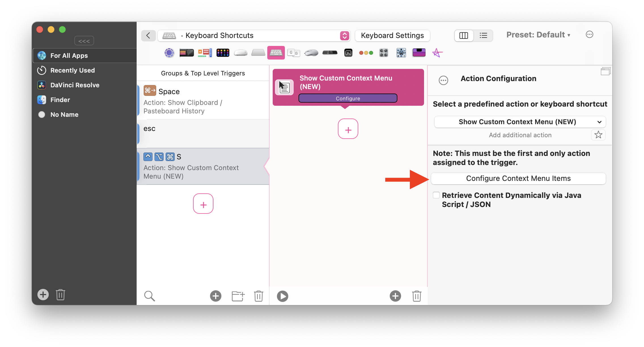Viewport: 644px width, 347px height.
Task: Enable Retrieve Content Dynamically via JavaScript
Action: [x=436, y=195]
